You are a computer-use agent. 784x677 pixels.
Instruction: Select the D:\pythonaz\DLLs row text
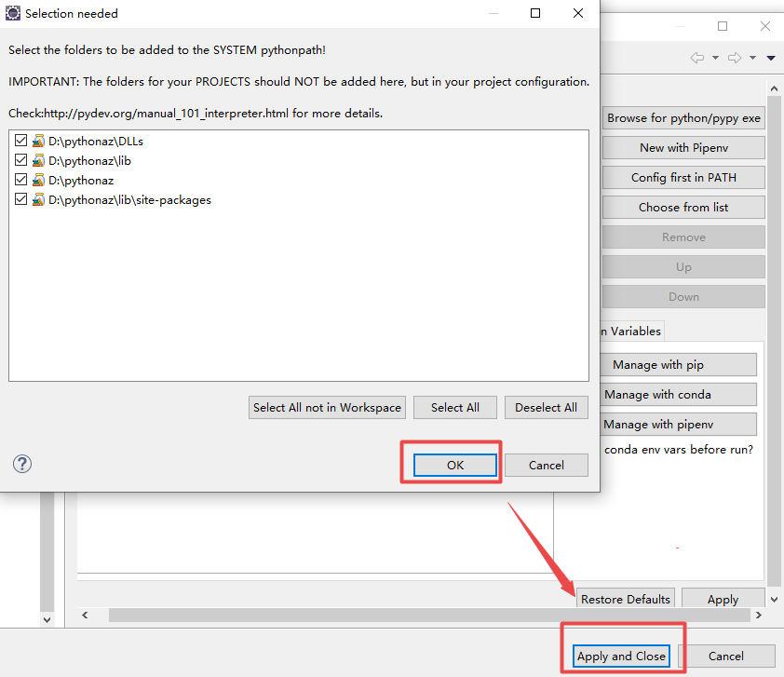pyautogui.click(x=96, y=142)
